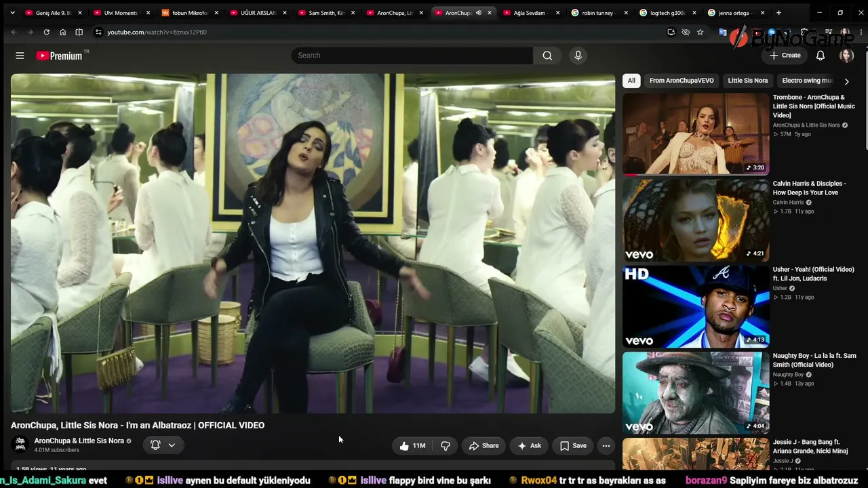Dislike the video with thumbs down

[x=446, y=445]
